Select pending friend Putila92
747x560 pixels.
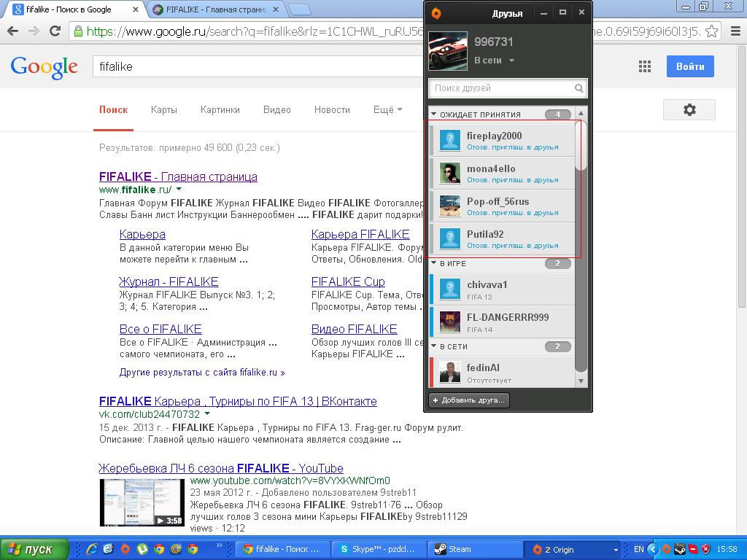click(x=502, y=239)
